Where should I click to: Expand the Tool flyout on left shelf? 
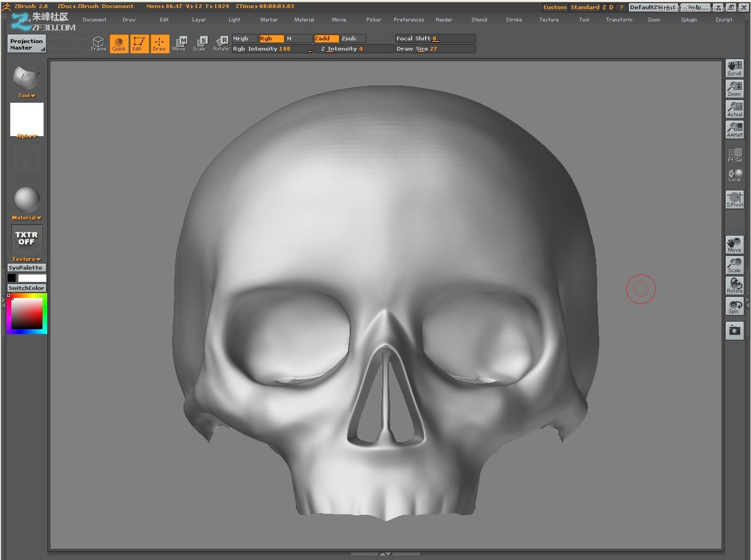26,95
